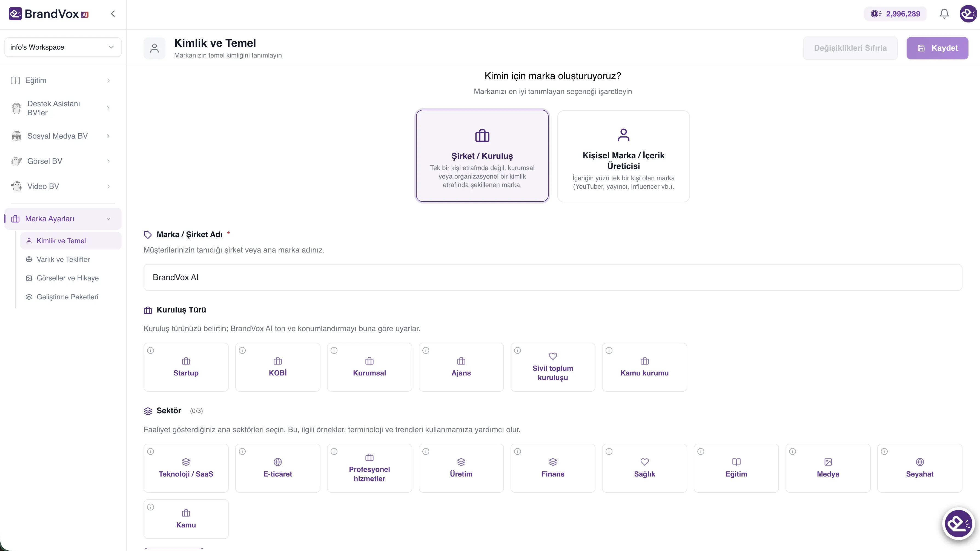Toggle the Kamu sector
Screen dimensions: 980x551
pos(186,519)
